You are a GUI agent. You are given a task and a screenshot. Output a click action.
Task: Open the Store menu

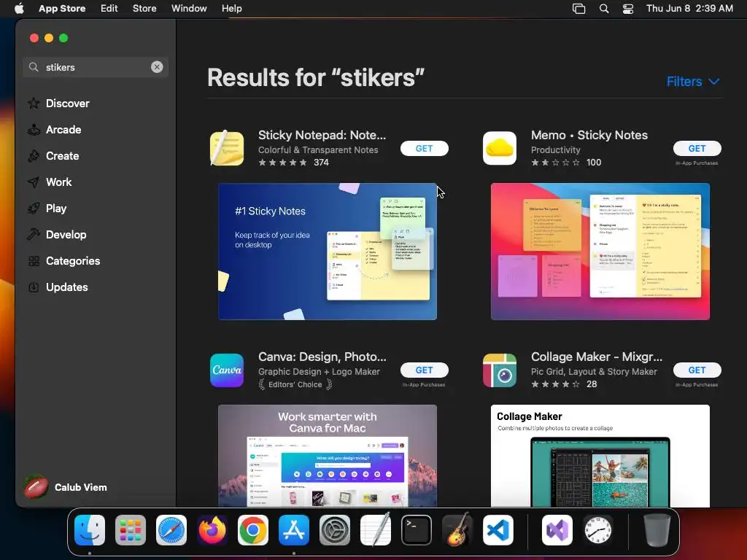144,8
